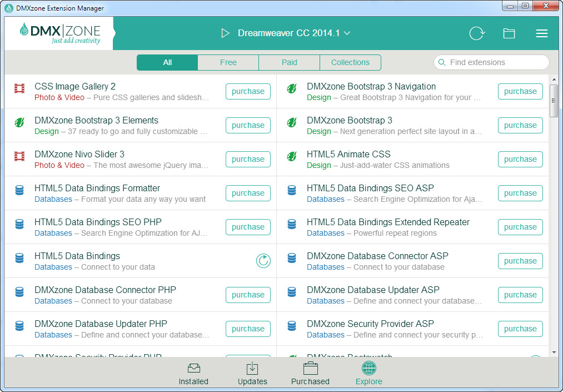
Task: Click the update icon for HTML5 Data Bindings
Action: [263, 261]
